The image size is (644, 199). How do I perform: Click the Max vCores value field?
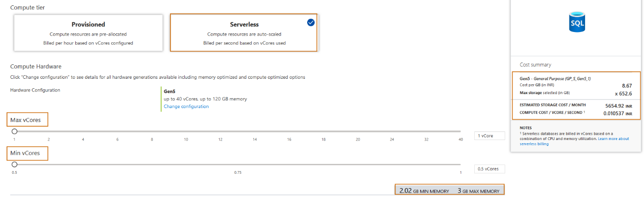tap(489, 136)
